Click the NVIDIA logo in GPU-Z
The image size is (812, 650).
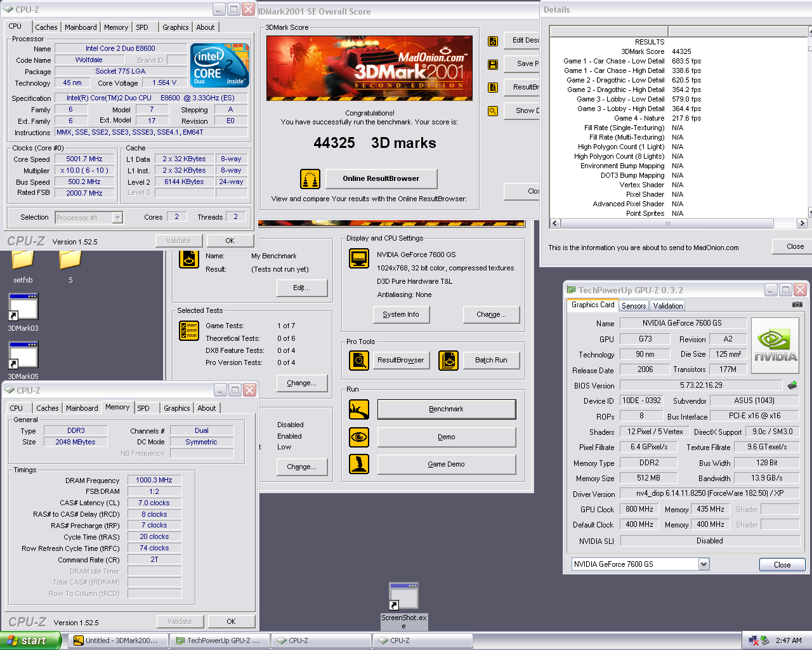coord(775,345)
